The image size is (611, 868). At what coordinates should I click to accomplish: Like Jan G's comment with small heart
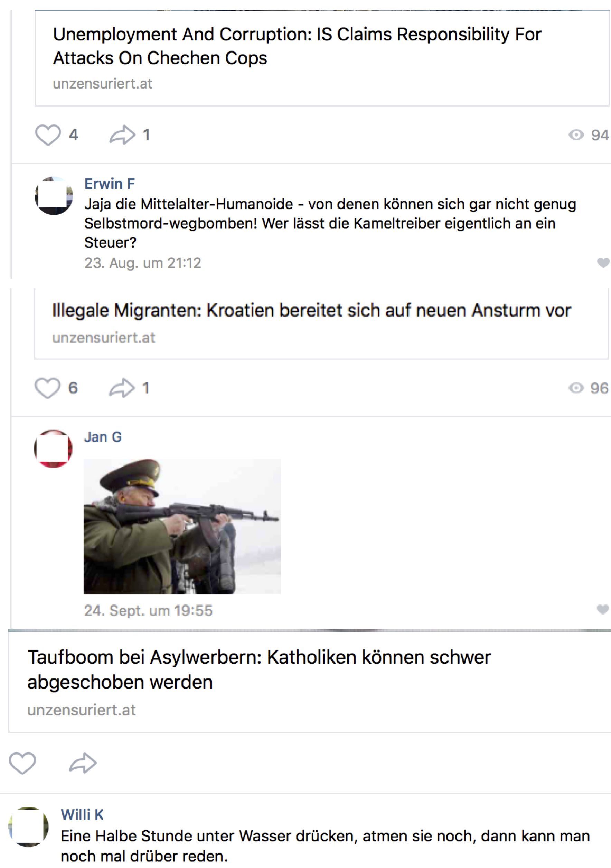pos(603,609)
